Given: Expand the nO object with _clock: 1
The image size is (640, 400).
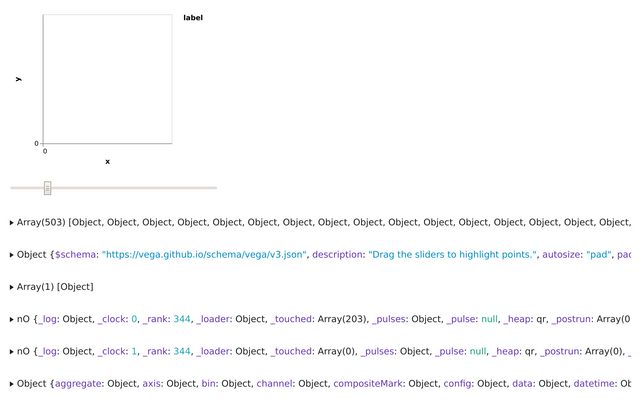Looking at the screenshot, I should point(11,351).
